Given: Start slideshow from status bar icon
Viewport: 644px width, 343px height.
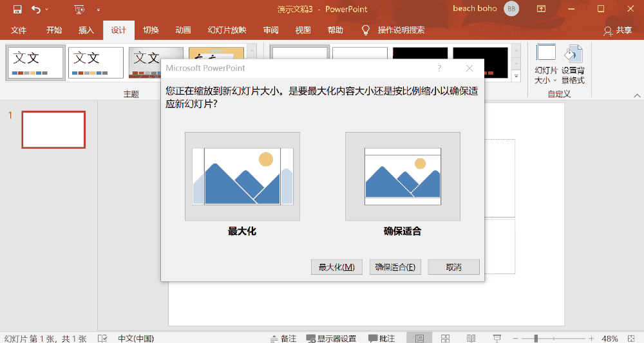Looking at the screenshot, I should pyautogui.click(x=497, y=338).
